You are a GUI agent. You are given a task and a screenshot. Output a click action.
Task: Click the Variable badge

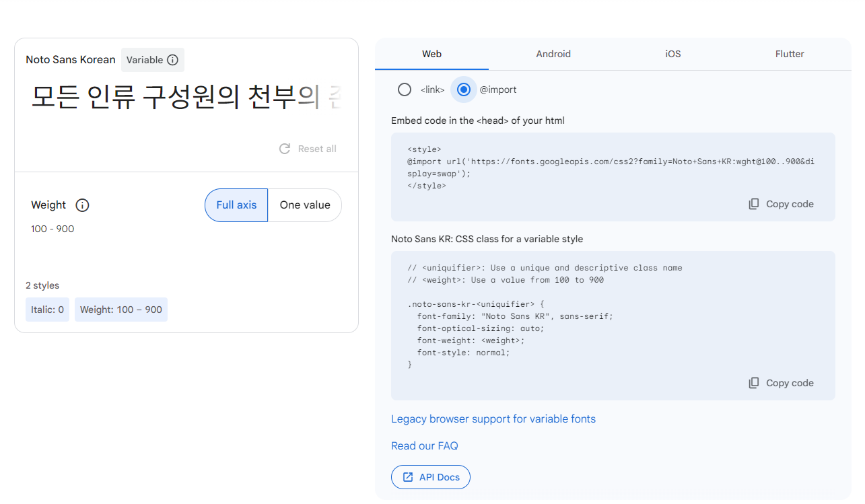pos(153,60)
